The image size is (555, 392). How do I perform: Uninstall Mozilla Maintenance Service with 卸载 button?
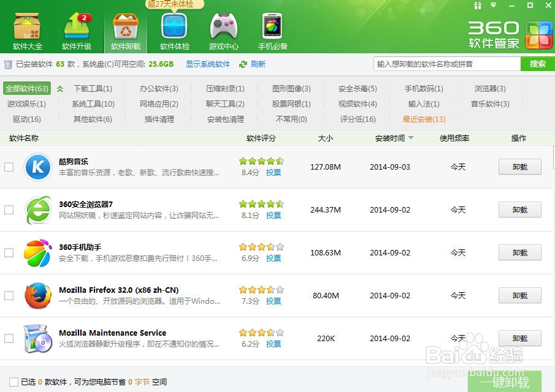[520, 339]
